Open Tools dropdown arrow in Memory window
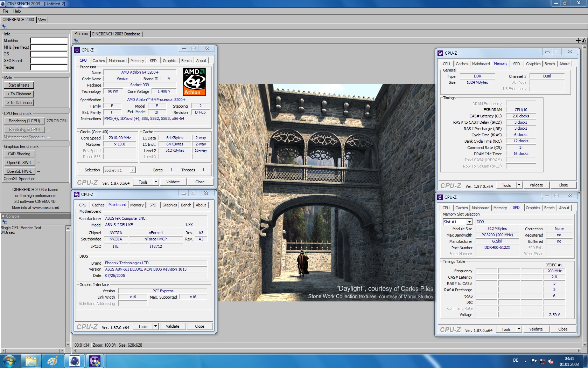This screenshot has width=588, height=368. (x=519, y=185)
